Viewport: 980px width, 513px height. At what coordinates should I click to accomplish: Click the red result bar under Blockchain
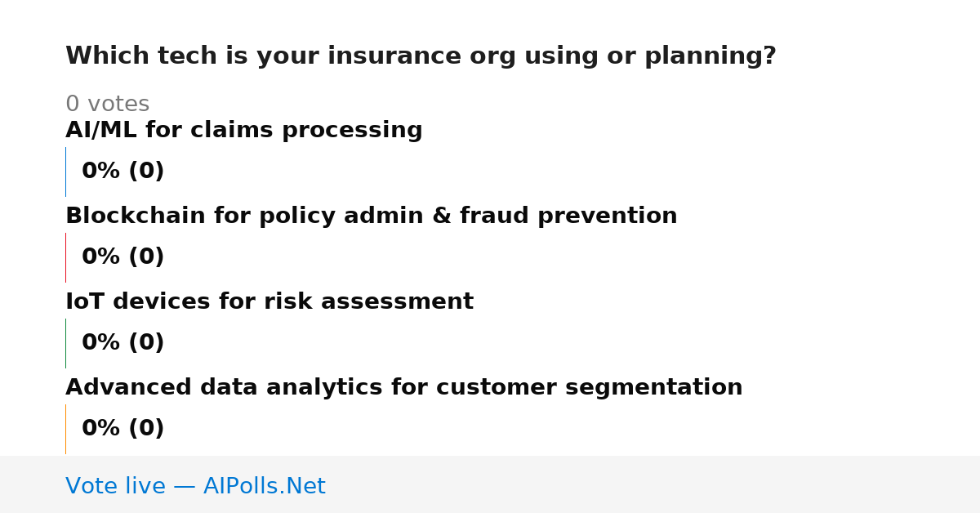point(65,257)
